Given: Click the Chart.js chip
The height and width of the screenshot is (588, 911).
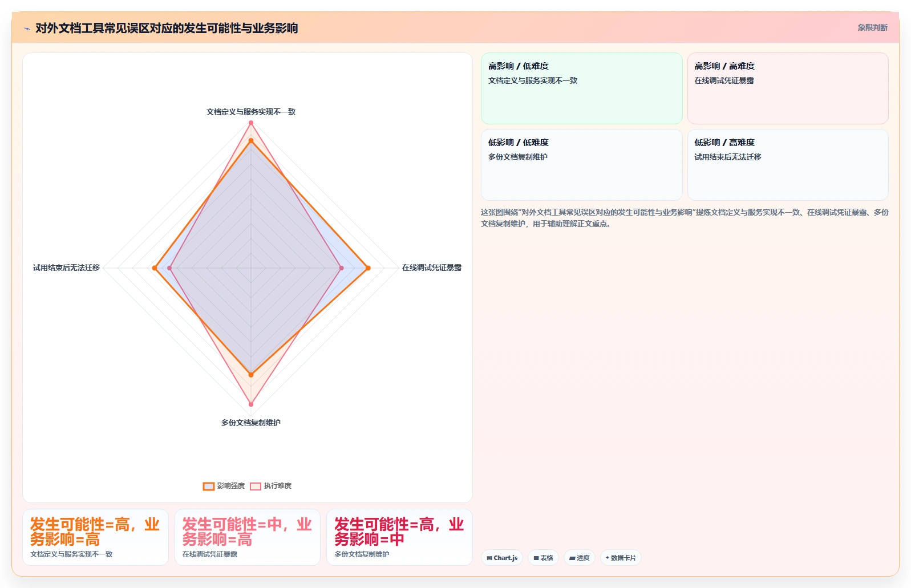Looking at the screenshot, I should pyautogui.click(x=502, y=558).
